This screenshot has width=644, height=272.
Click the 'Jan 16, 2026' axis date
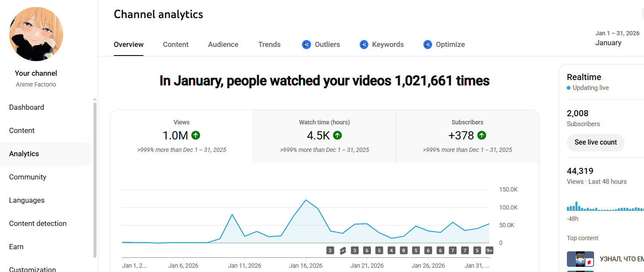coord(306,266)
